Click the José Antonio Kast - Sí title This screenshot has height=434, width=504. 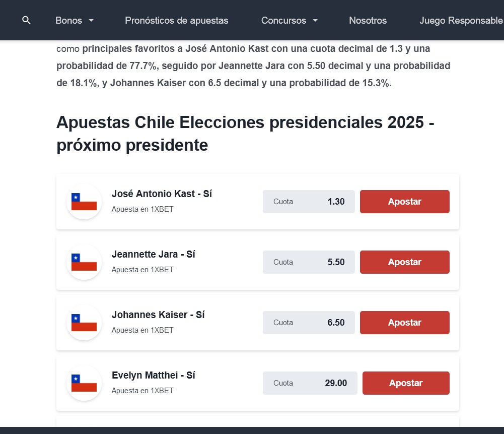tap(162, 194)
